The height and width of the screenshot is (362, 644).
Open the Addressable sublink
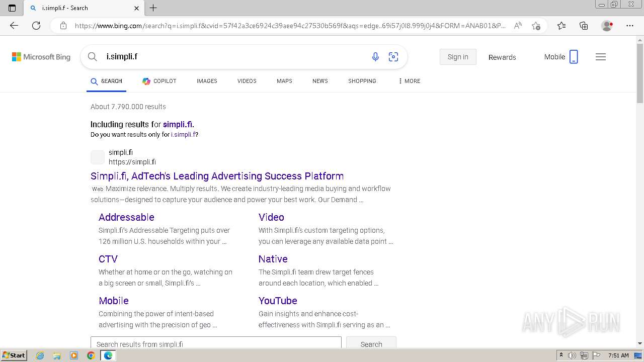(x=126, y=217)
